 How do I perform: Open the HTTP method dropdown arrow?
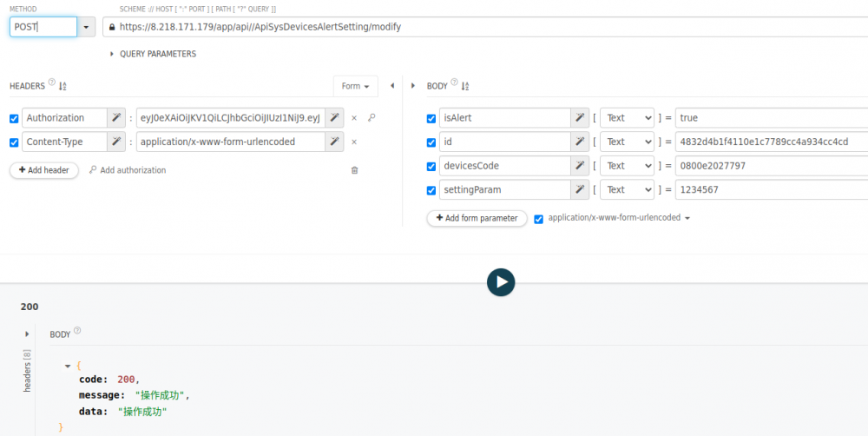point(86,27)
